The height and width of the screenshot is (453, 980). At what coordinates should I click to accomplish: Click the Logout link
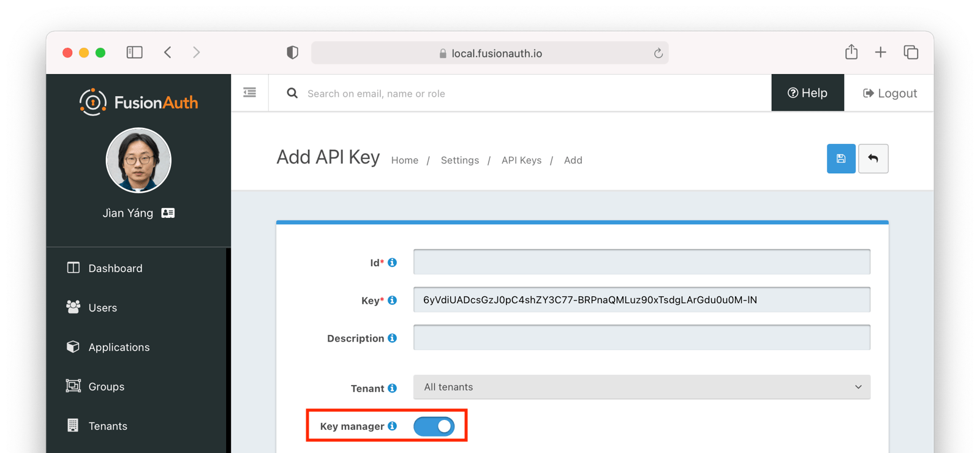pyautogui.click(x=890, y=93)
